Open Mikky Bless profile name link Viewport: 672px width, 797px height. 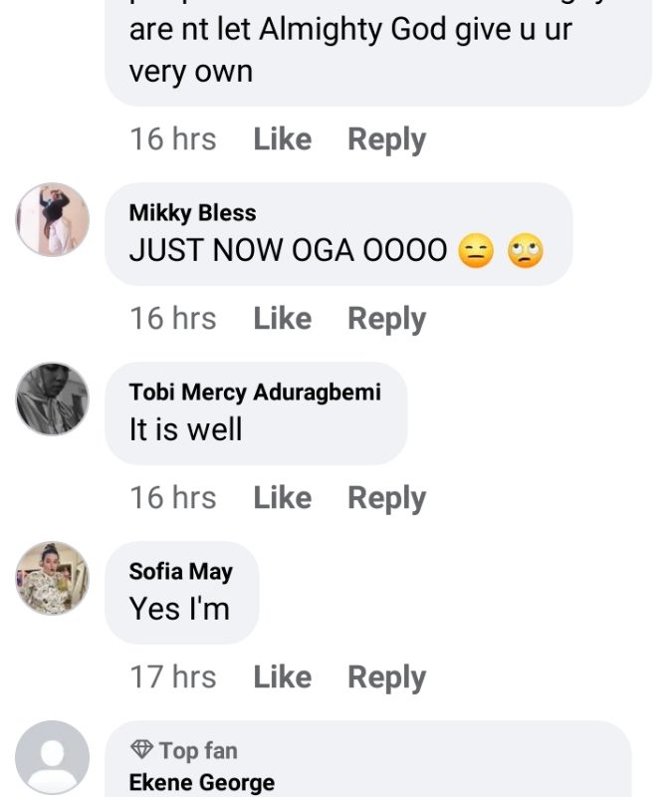pos(192,213)
